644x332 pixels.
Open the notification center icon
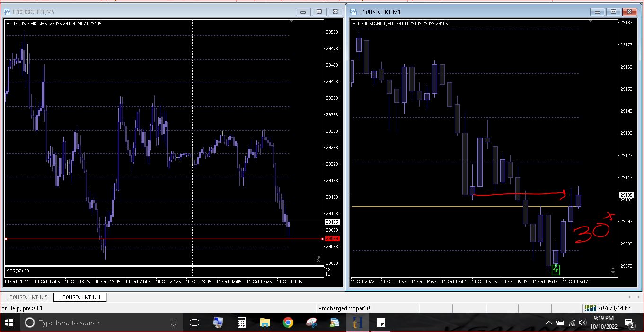[629, 323]
